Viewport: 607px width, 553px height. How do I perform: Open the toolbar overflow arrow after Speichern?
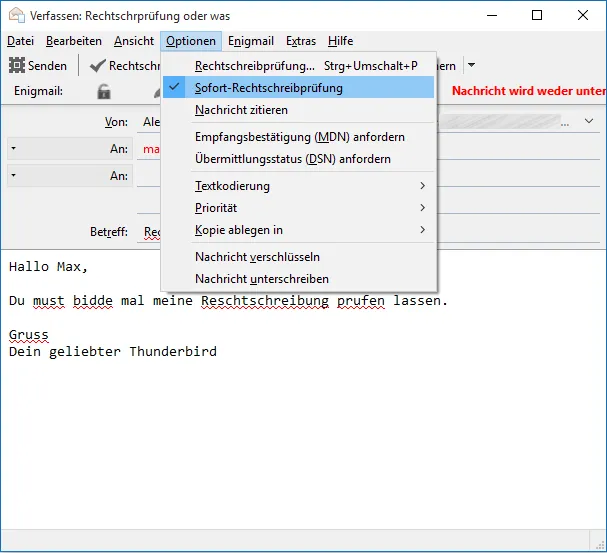click(x=471, y=65)
